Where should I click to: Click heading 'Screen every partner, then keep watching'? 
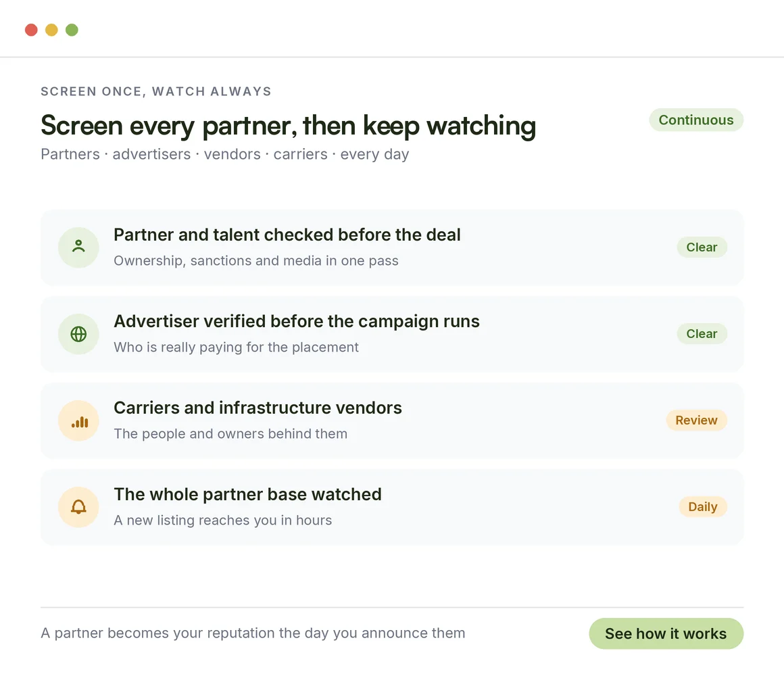[x=288, y=126]
